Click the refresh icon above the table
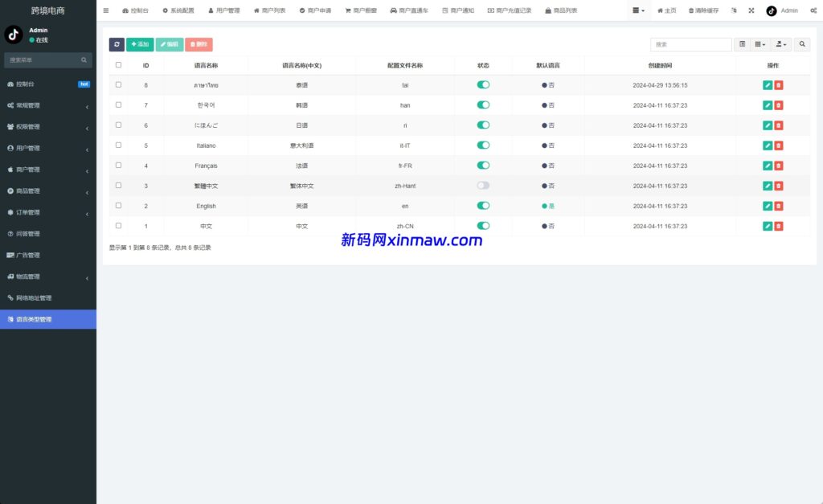Image resolution: width=823 pixels, height=504 pixels. click(117, 44)
